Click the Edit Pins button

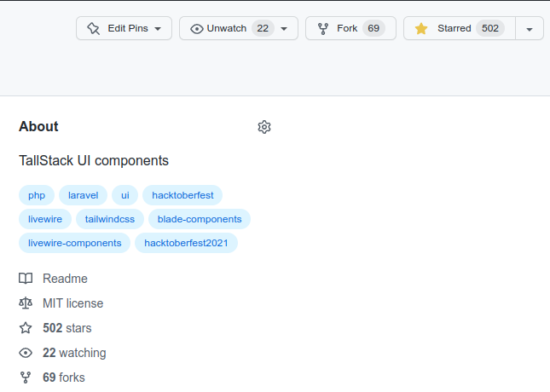click(x=124, y=28)
